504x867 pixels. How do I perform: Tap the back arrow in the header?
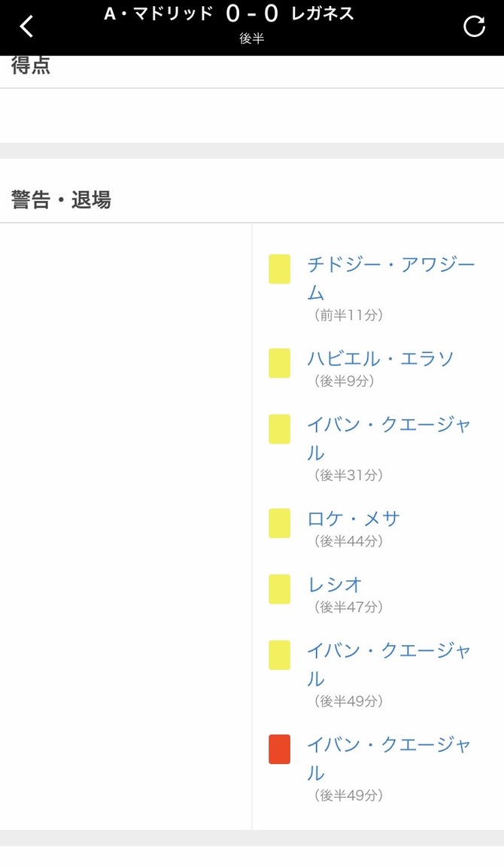tap(26, 26)
